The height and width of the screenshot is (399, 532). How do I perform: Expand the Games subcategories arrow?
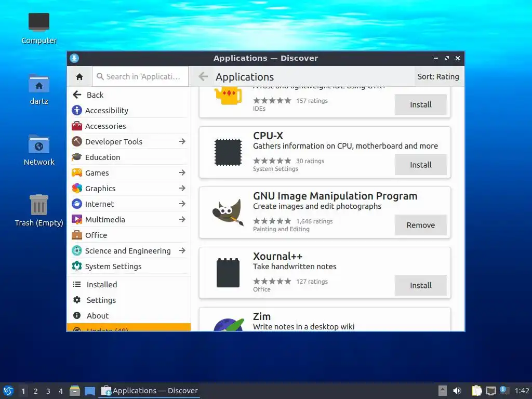point(182,172)
